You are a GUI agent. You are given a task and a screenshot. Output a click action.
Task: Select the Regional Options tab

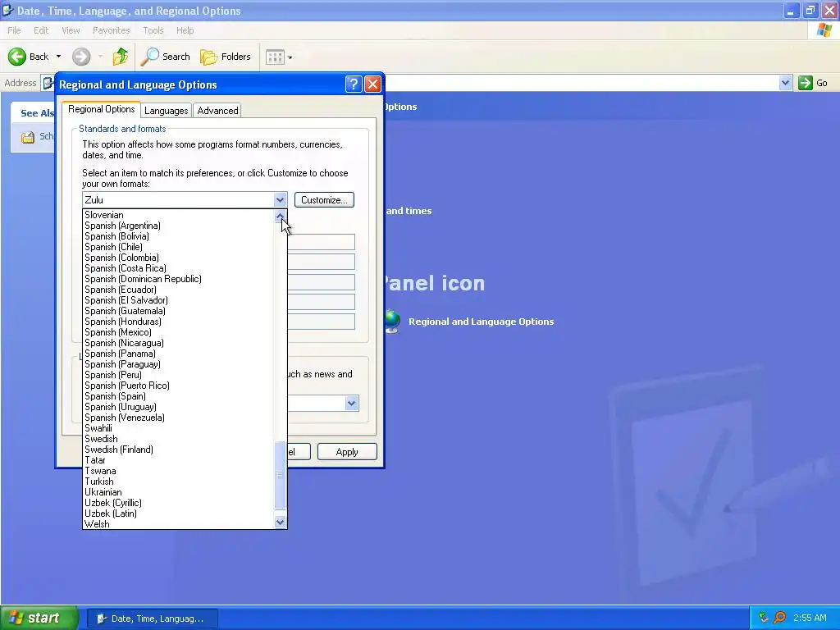101,109
